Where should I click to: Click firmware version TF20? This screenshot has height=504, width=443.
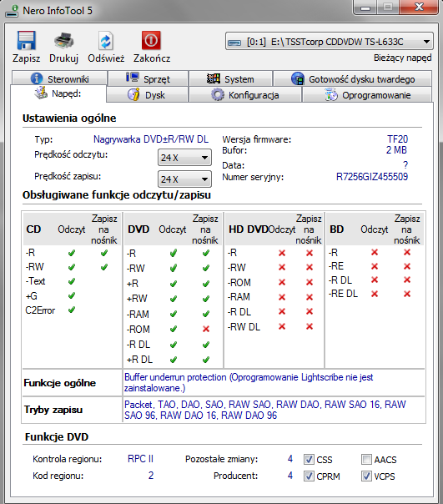pos(397,139)
